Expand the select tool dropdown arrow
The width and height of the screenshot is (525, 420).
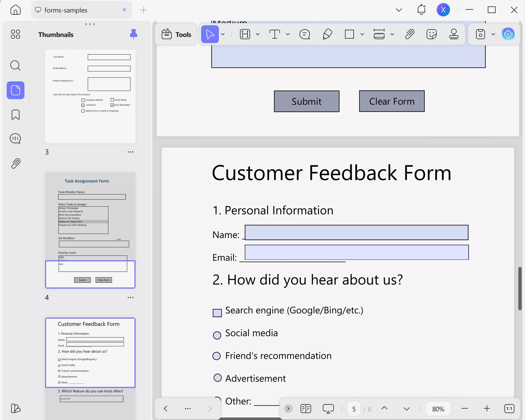(x=223, y=34)
